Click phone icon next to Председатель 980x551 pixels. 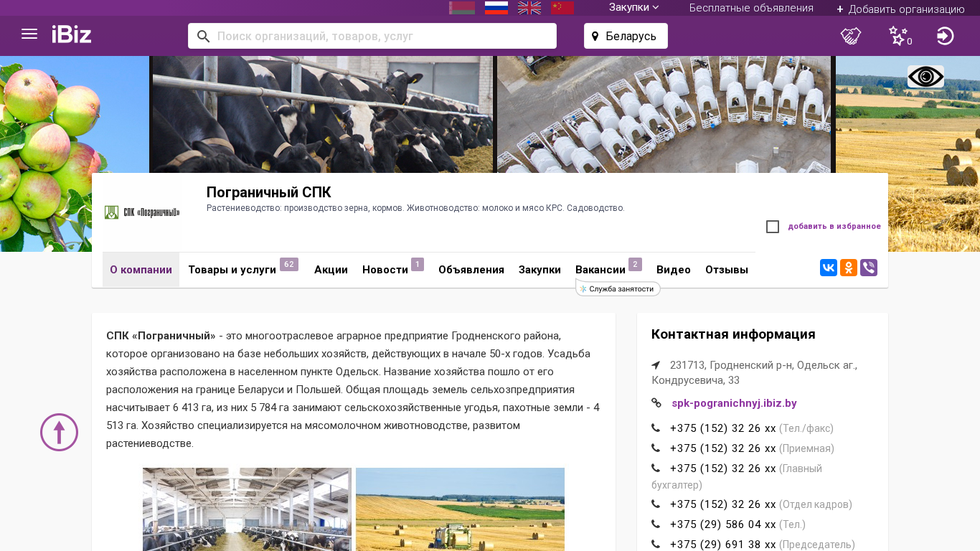(656, 545)
